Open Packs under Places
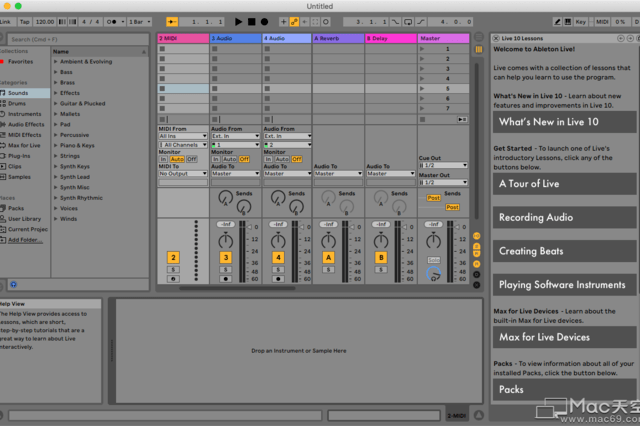This screenshot has width=640, height=426. [16, 208]
